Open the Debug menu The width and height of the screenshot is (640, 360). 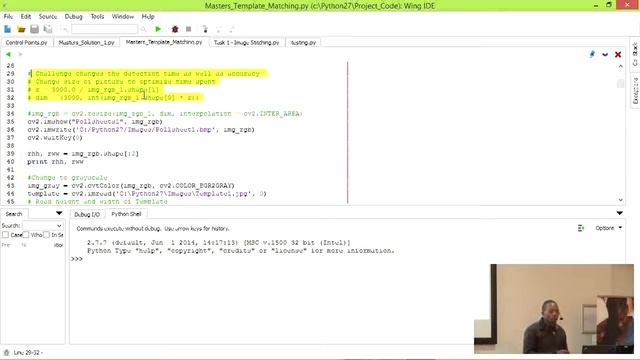coord(73,16)
